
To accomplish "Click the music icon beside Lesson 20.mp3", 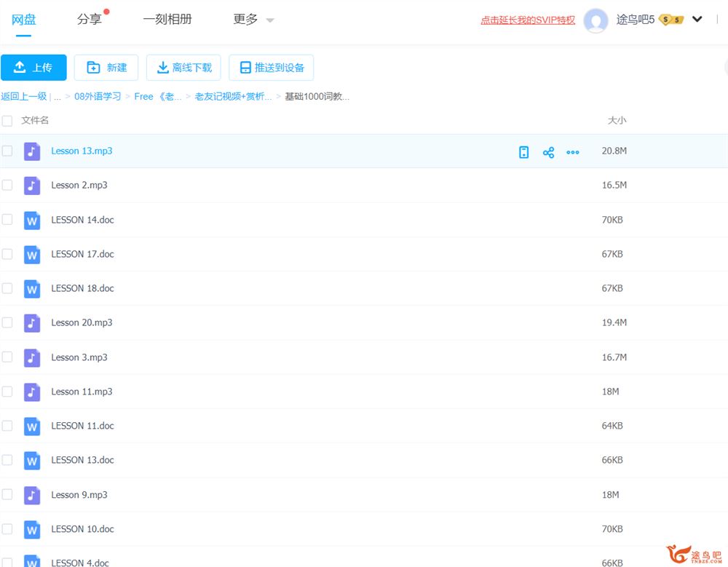I will click(x=32, y=322).
